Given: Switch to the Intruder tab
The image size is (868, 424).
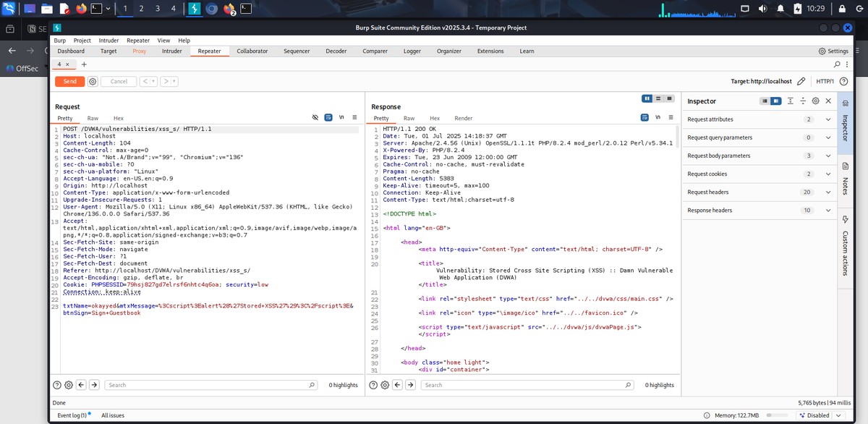Looking at the screenshot, I should pos(172,51).
